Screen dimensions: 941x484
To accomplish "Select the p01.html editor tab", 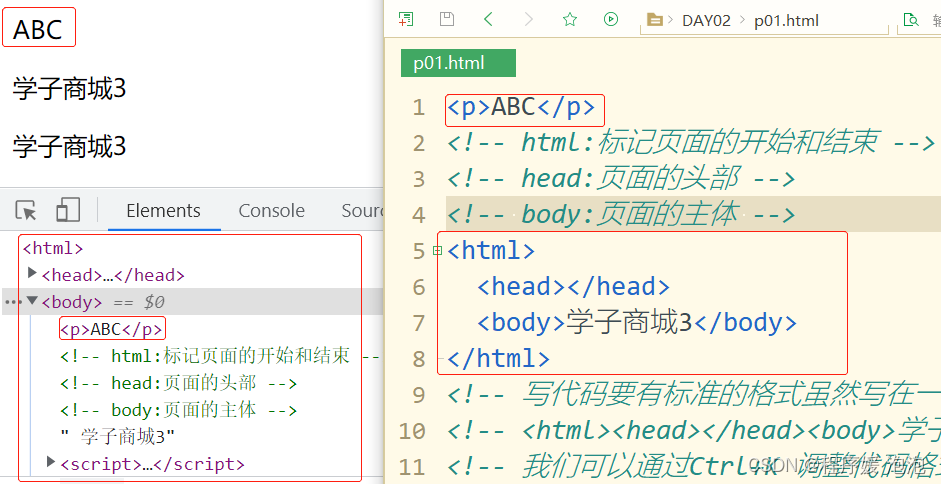I will [458, 63].
